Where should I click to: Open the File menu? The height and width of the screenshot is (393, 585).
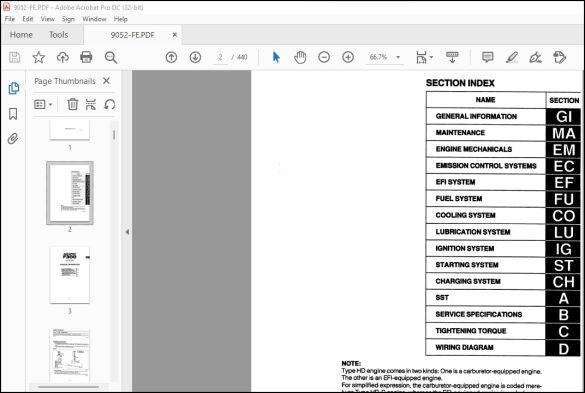pos(10,19)
